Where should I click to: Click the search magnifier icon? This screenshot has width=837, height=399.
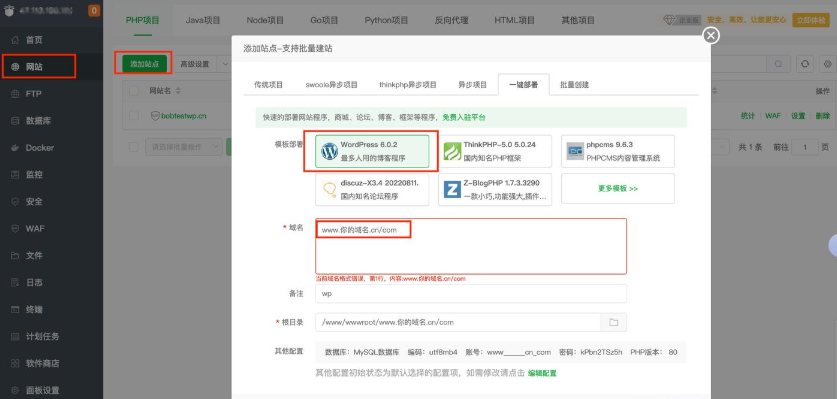779,64
